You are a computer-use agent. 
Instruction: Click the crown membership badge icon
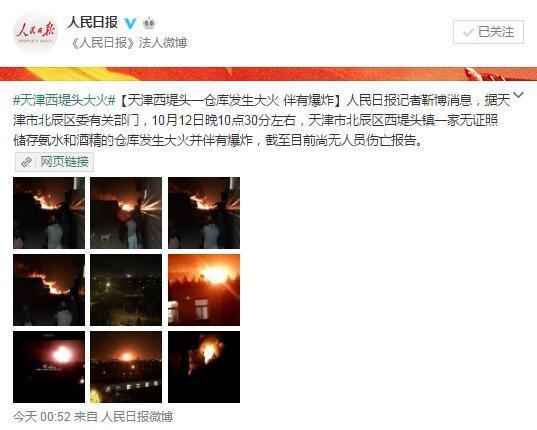148,23
